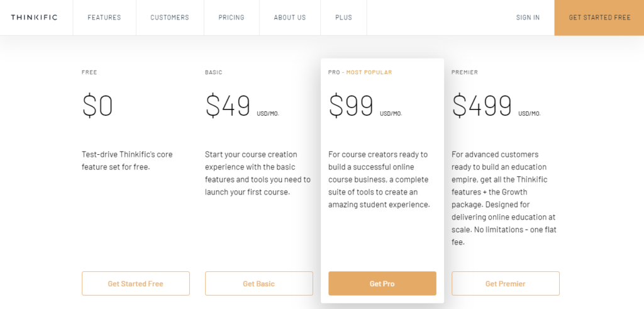This screenshot has height=309, width=644.
Task: Click the $499 Premier plan price
Action: tap(482, 106)
